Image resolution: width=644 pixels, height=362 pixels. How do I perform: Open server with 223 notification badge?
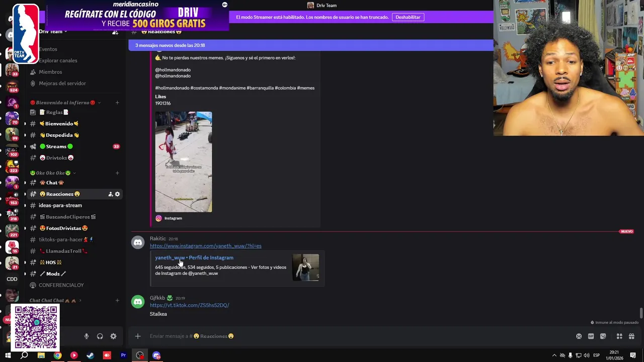tap(12, 167)
